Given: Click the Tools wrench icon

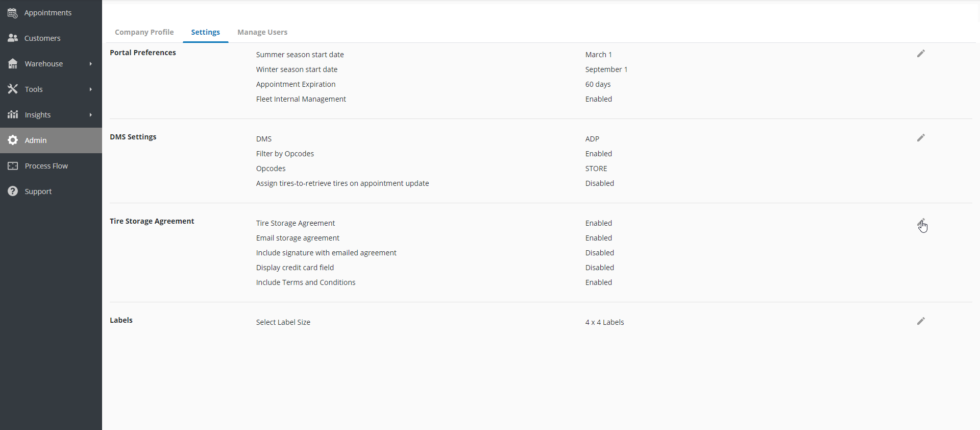Looking at the screenshot, I should (x=13, y=89).
